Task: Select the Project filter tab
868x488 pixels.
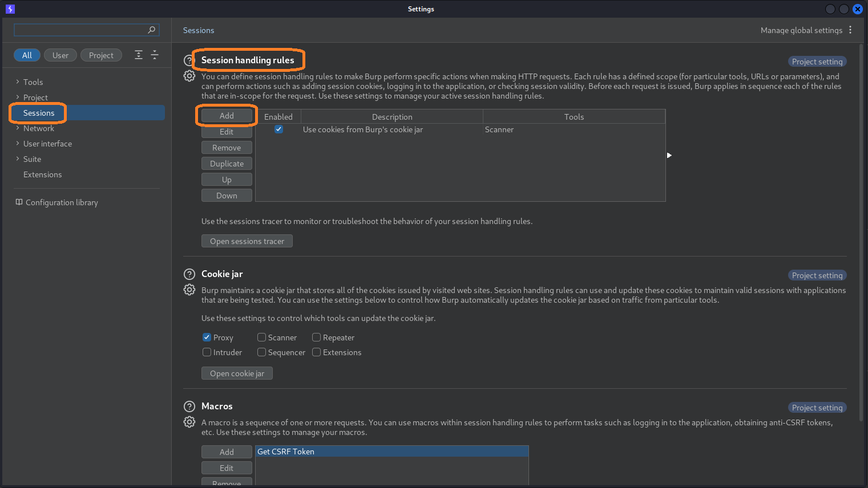Action: pos(101,55)
